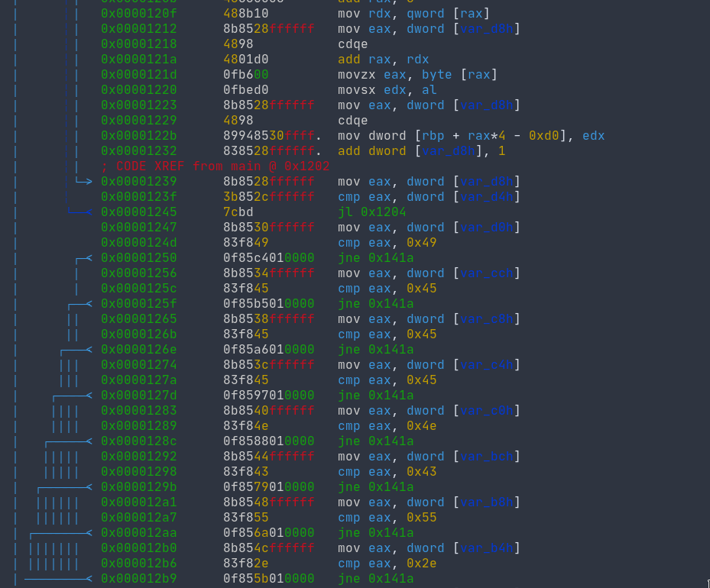Select 'mov dword [rbp + rax*4 - 0xd0], edx'
This screenshot has width=710, height=588.
[x=471, y=136]
